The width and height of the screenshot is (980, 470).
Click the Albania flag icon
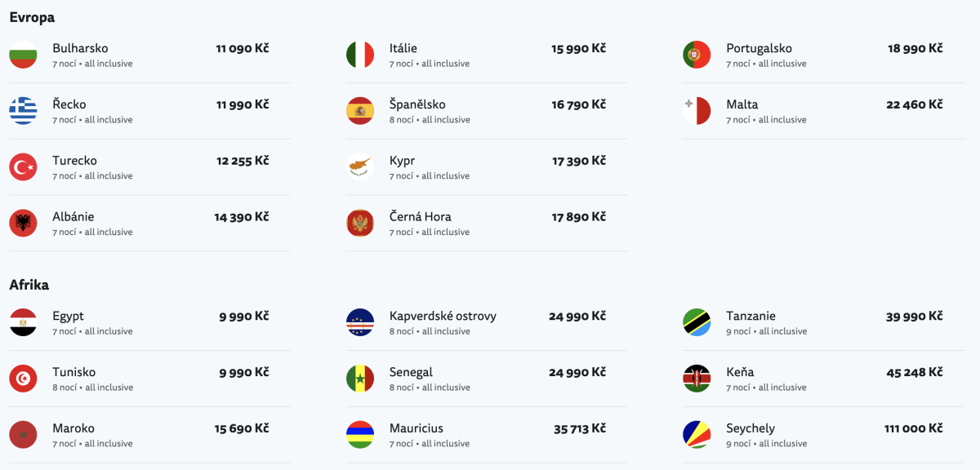pos(23,224)
